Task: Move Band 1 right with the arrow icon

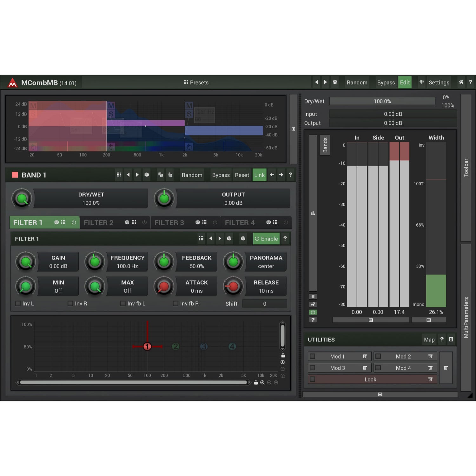Action: [281, 175]
